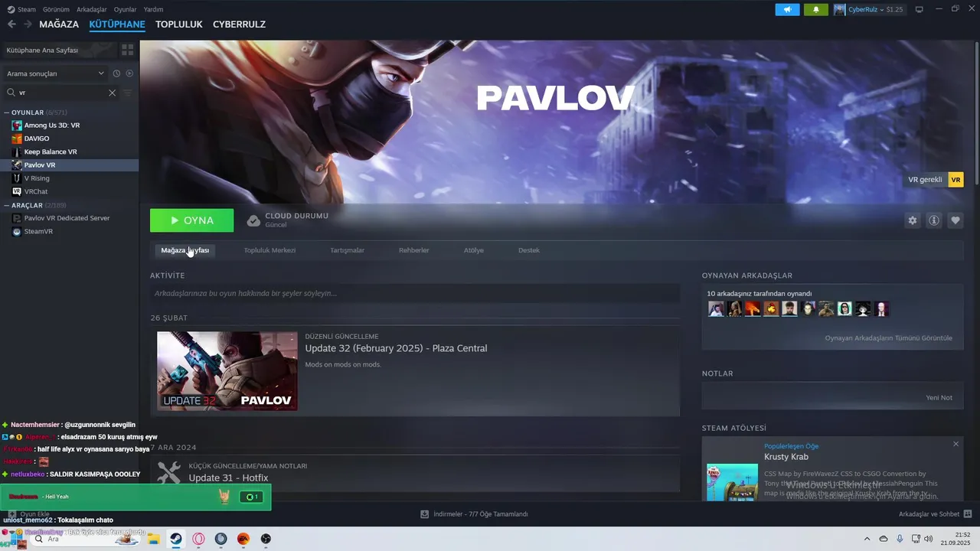The height and width of the screenshot is (551, 980).
Task: Click the first friend avatar who played
Action: pos(716,309)
